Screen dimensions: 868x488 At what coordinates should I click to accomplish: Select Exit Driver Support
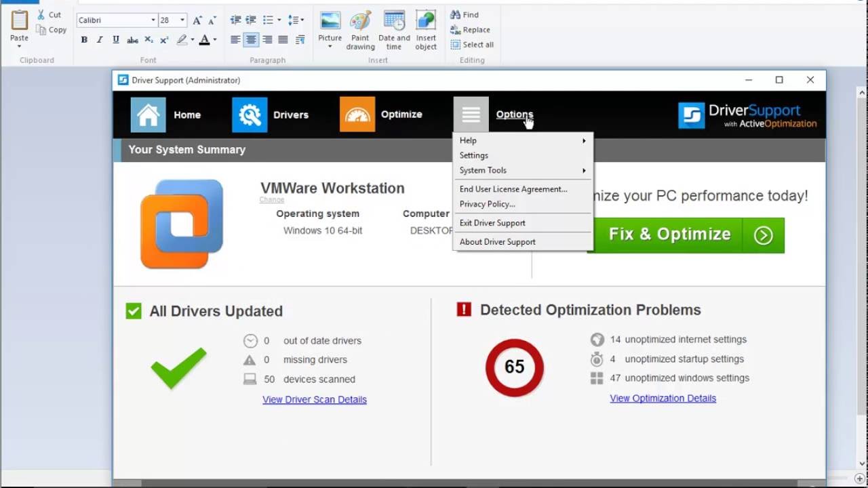(x=523, y=223)
